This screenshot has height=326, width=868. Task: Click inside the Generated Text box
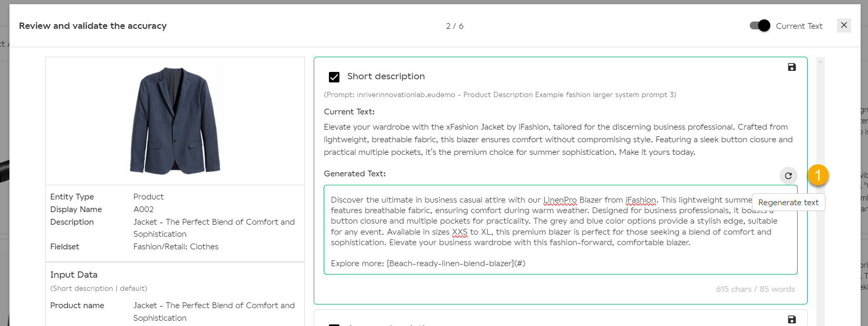(x=560, y=229)
